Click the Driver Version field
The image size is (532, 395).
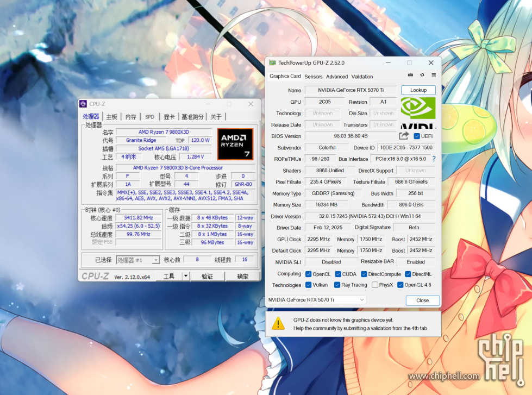coord(370,216)
